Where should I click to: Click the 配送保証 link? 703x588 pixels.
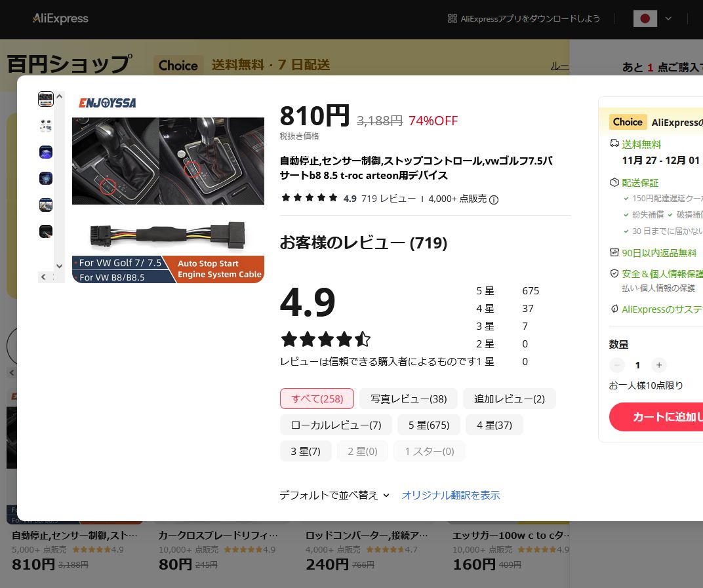click(x=640, y=183)
